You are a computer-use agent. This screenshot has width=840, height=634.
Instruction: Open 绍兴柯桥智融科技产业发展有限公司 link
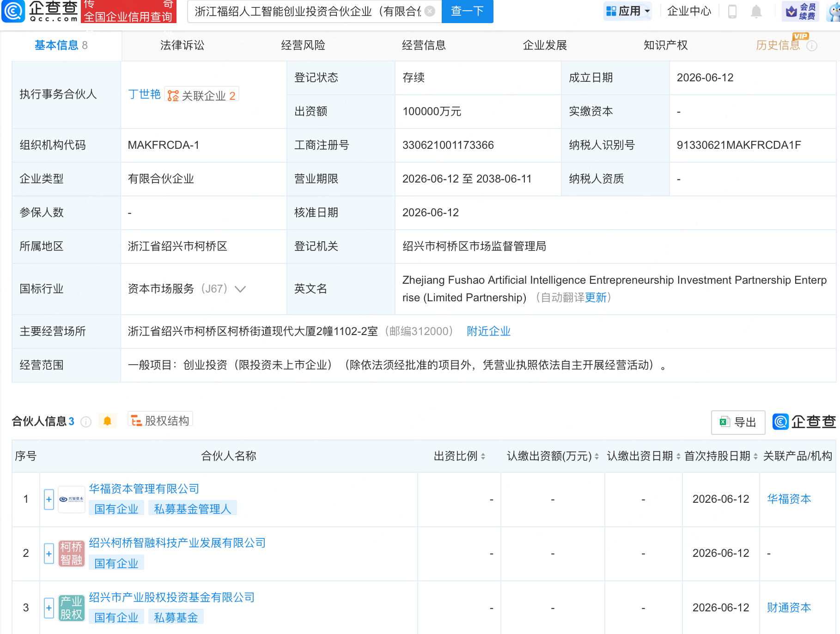(x=177, y=543)
